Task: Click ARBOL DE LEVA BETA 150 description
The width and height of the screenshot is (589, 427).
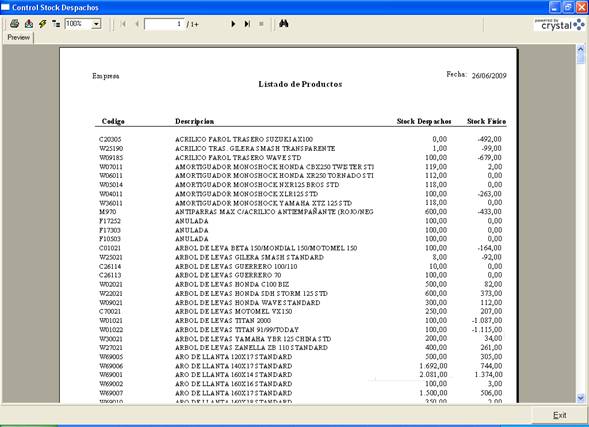Action: (266, 248)
